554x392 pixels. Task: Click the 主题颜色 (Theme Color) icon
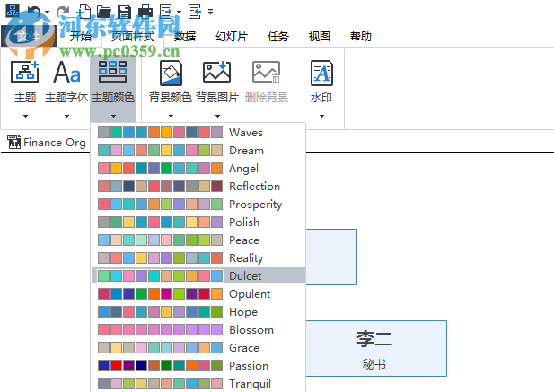click(113, 72)
